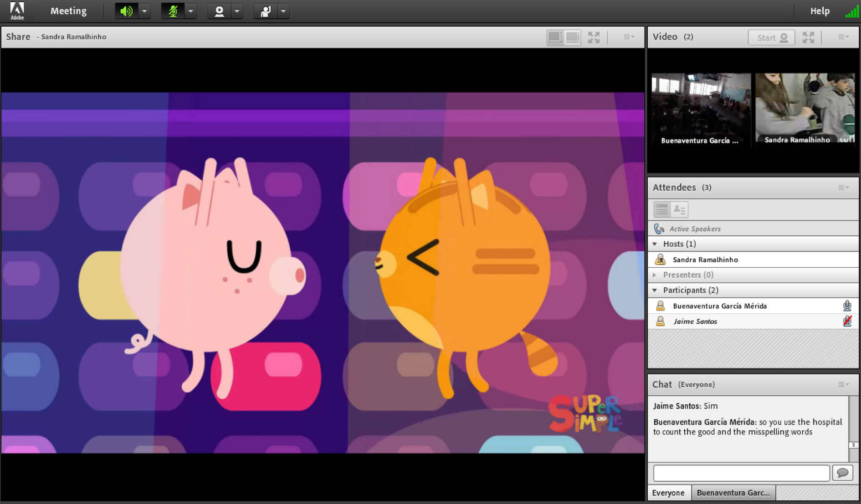This screenshot has height=504, width=861.
Task: Click the raise hand status icon
Action: (266, 11)
